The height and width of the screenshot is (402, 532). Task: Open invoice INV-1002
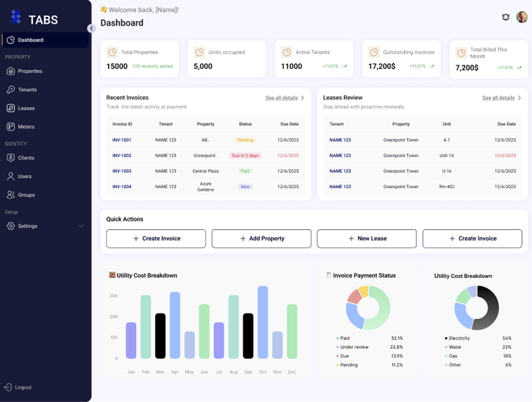pyautogui.click(x=122, y=156)
